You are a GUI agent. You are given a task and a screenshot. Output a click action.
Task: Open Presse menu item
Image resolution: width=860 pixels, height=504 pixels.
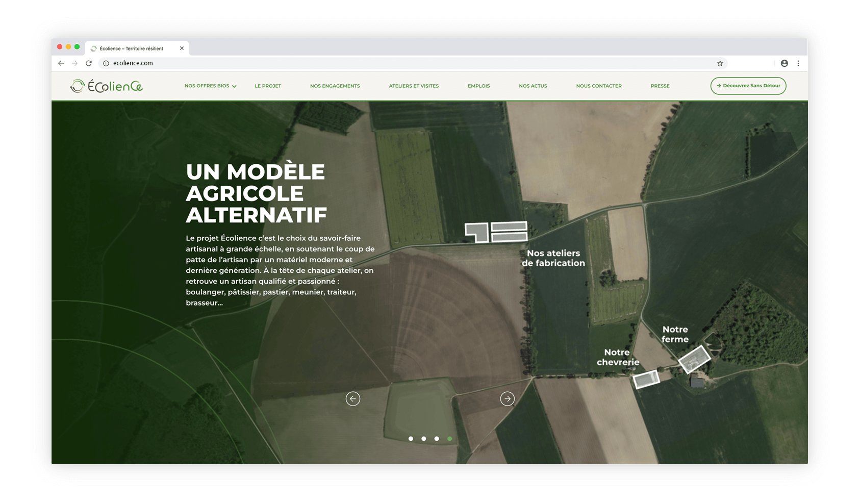tap(660, 86)
